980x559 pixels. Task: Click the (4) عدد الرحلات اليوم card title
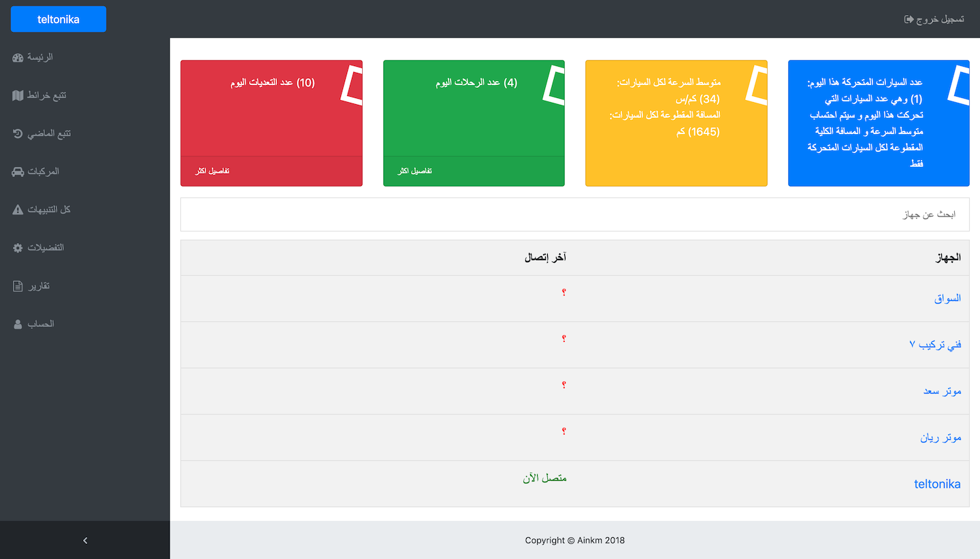click(x=476, y=82)
